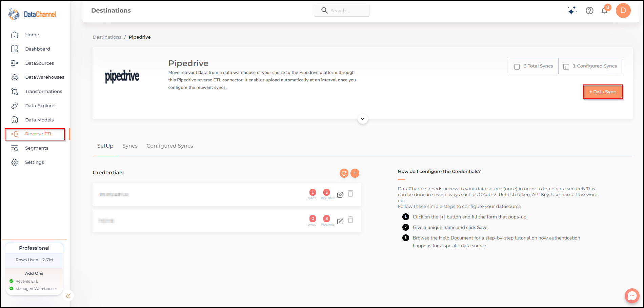The image size is (644, 308).
Task: Open the Dashboard sidebar icon
Action: pos(15,49)
